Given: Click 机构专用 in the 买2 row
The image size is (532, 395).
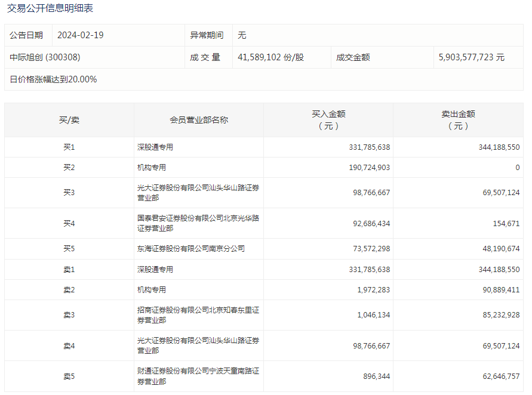Looking at the screenshot, I should click(x=152, y=168).
